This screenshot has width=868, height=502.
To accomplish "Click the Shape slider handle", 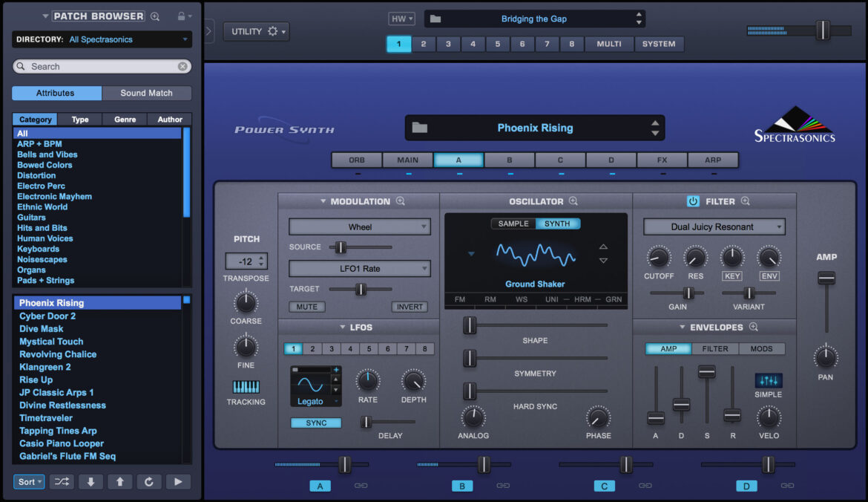I will [470, 325].
